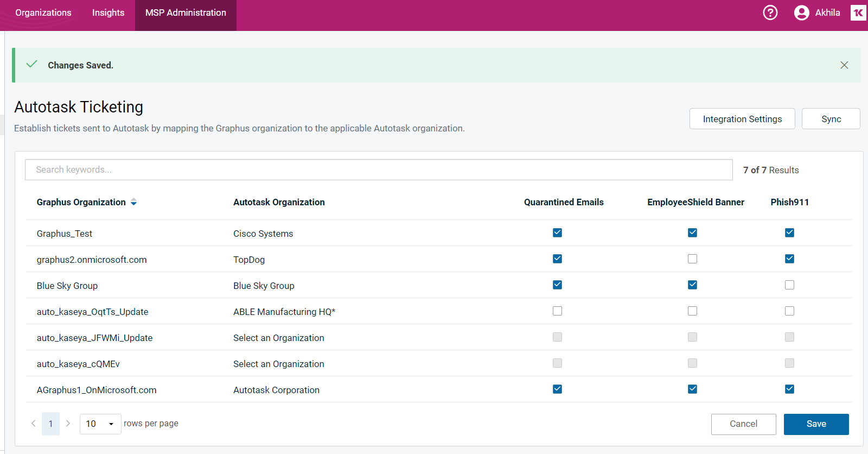Viewport: 868px width, 454px height.
Task: Select an Organization for auto_kaseya_JFWMi_Update
Action: (x=279, y=338)
